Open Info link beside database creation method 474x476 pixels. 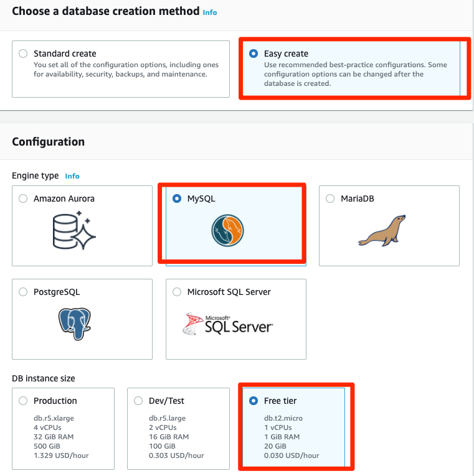point(210,12)
